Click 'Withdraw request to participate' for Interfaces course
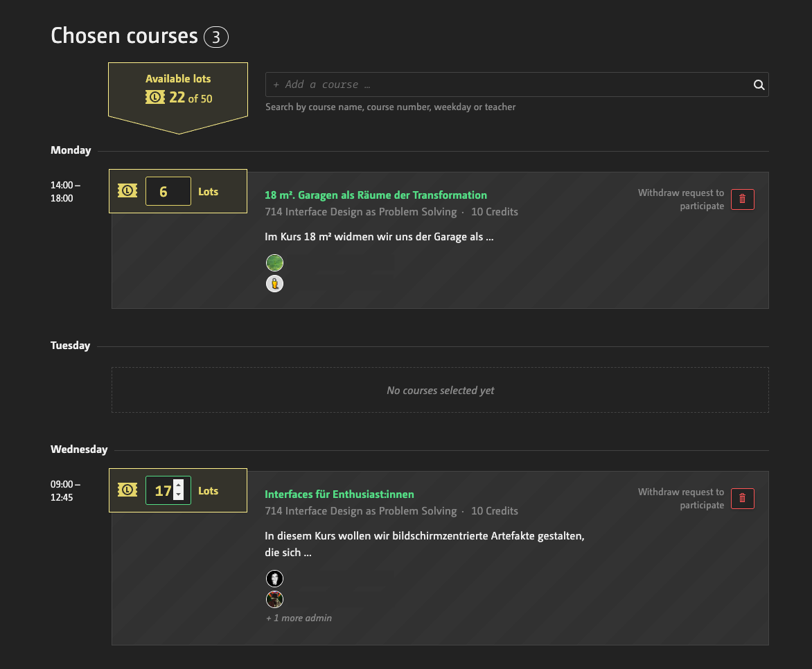812x669 pixels. 681,499
